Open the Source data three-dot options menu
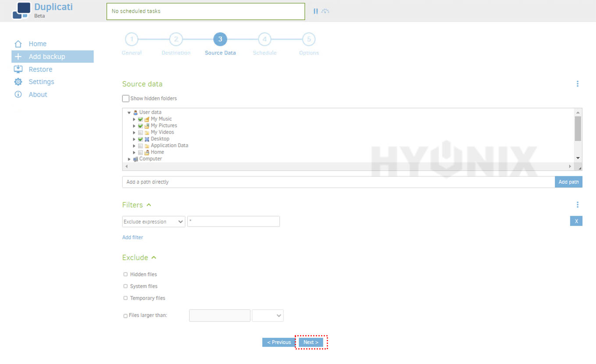The width and height of the screenshot is (596, 364). (x=578, y=84)
